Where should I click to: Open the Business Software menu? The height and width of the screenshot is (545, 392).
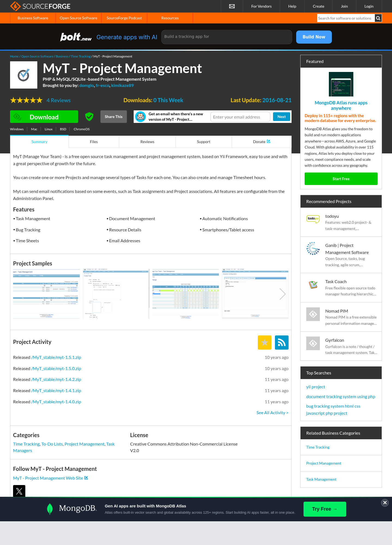pyautogui.click(x=33, y=18)
